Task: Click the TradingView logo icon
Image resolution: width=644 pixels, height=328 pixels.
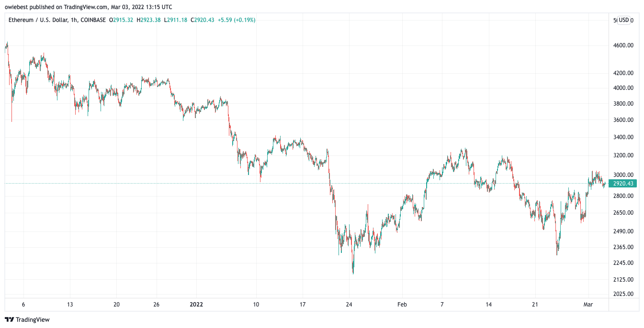Action: [9, 319]
